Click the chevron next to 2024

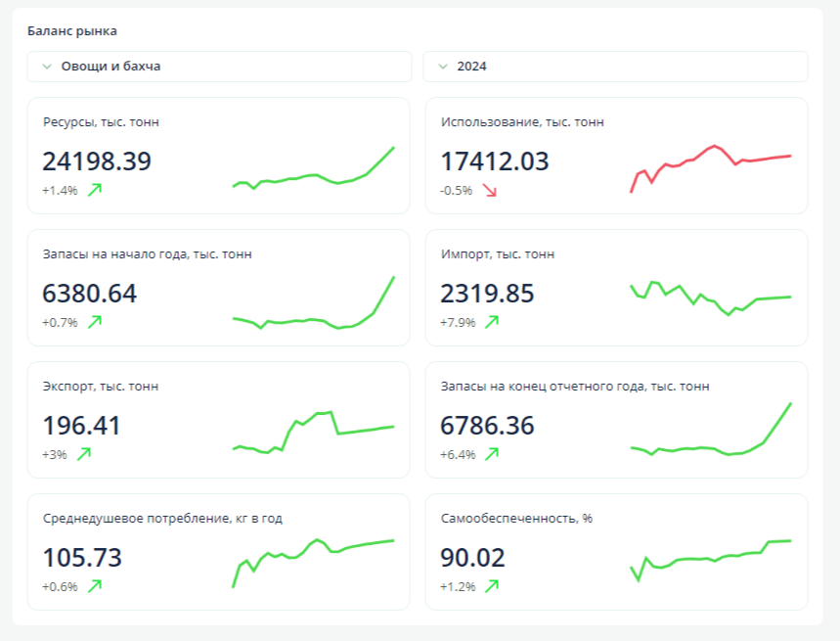443,67
